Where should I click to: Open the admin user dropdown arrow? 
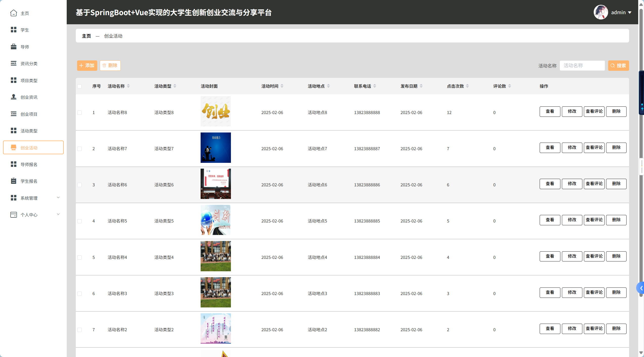(630, 12)
